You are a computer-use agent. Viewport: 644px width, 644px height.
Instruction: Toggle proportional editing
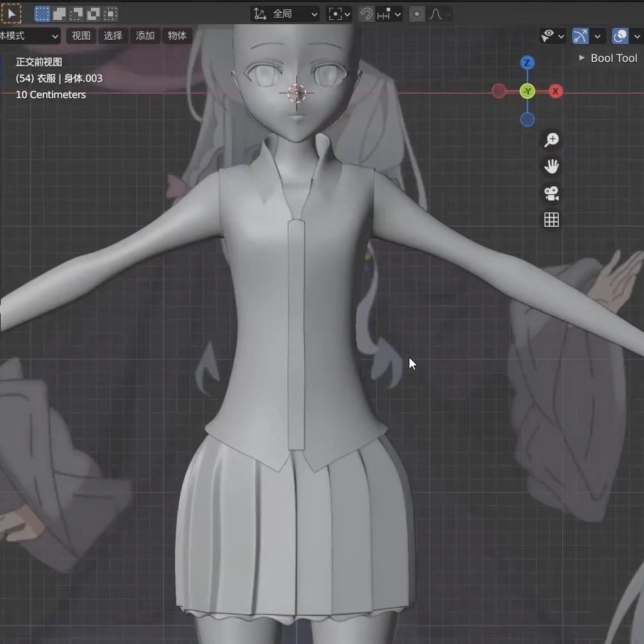[x=417, y=14]
